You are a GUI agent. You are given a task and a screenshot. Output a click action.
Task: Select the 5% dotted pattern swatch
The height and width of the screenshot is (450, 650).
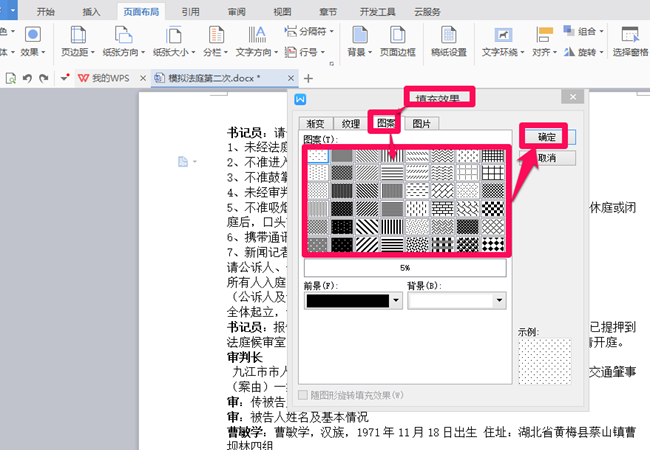[318, 156]
